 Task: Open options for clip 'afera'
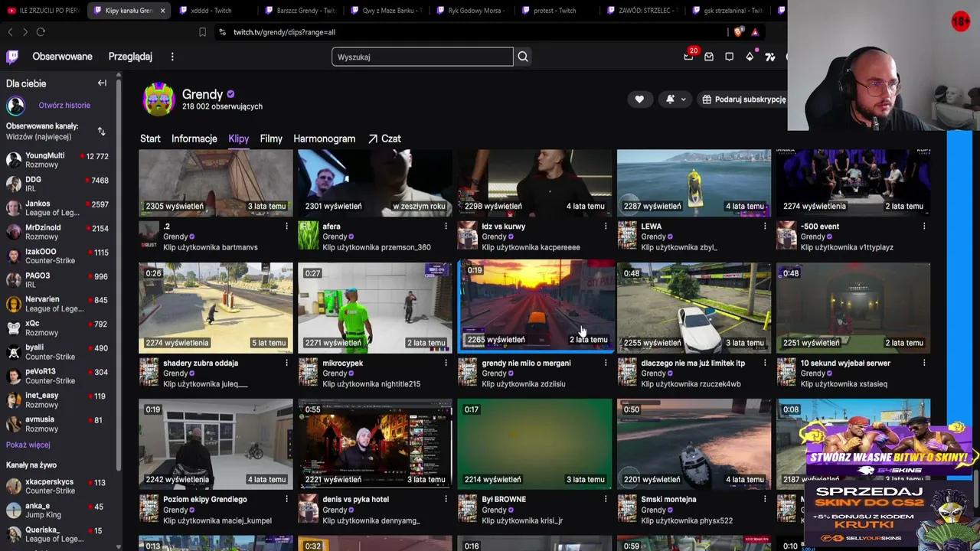[446, 227]
